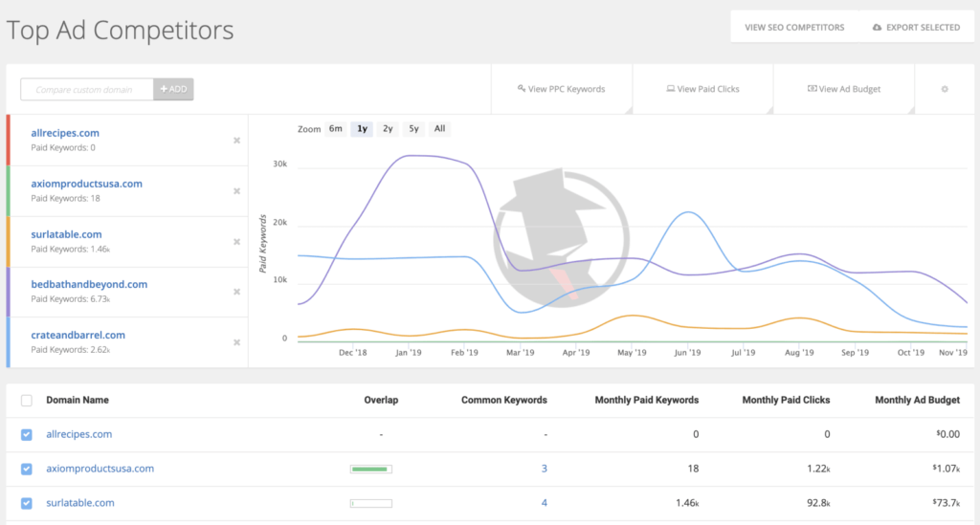Sort by Monthly Ad Budget column header

tap(918, 400)
